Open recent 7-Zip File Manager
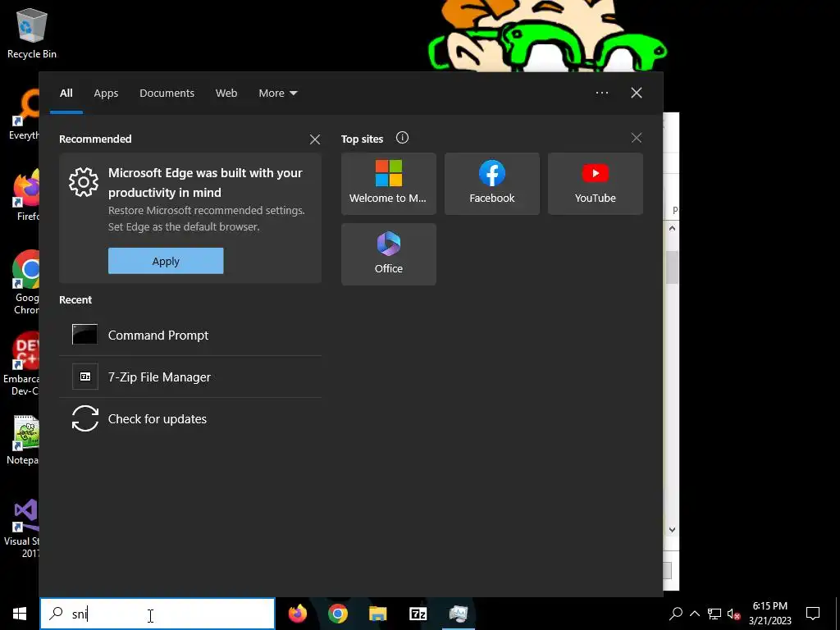840x630 pixels. click(x=190, y=377)
